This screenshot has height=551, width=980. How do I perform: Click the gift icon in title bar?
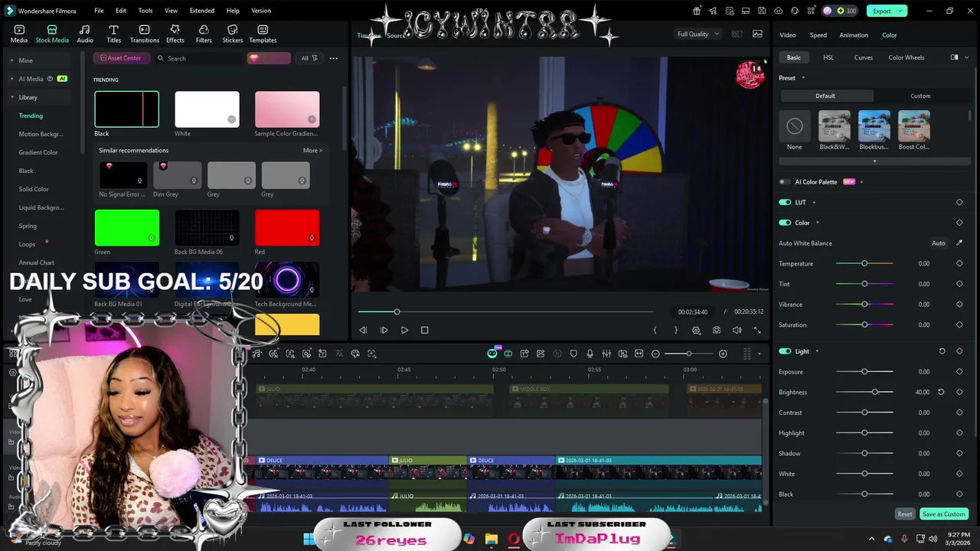pyautogui.click(x=696, y=11)
